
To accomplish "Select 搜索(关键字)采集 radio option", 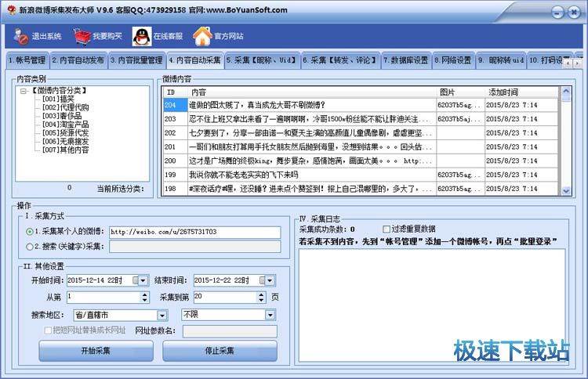I will (30, 246).
